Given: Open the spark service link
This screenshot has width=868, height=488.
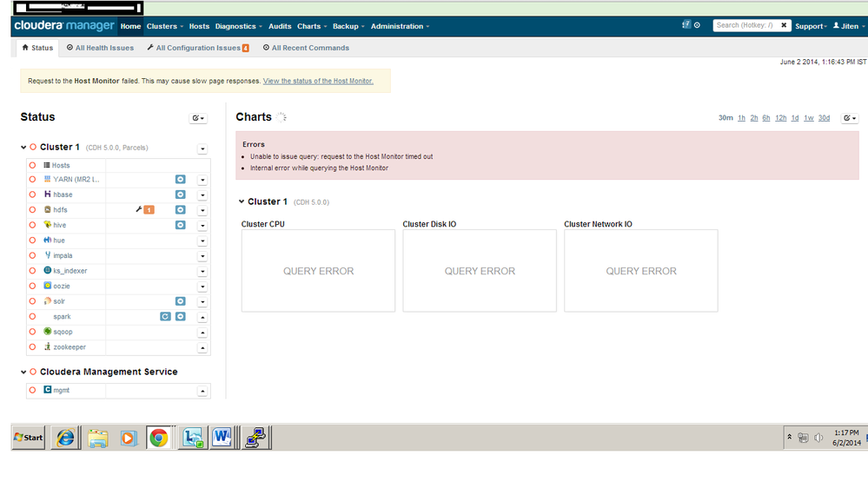Looking at the screenshot, I should point(62,316).
